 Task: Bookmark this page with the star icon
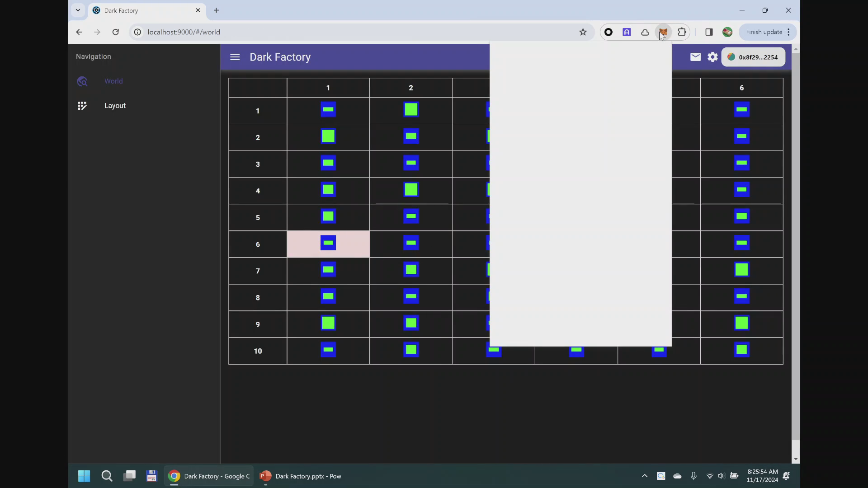583,32
